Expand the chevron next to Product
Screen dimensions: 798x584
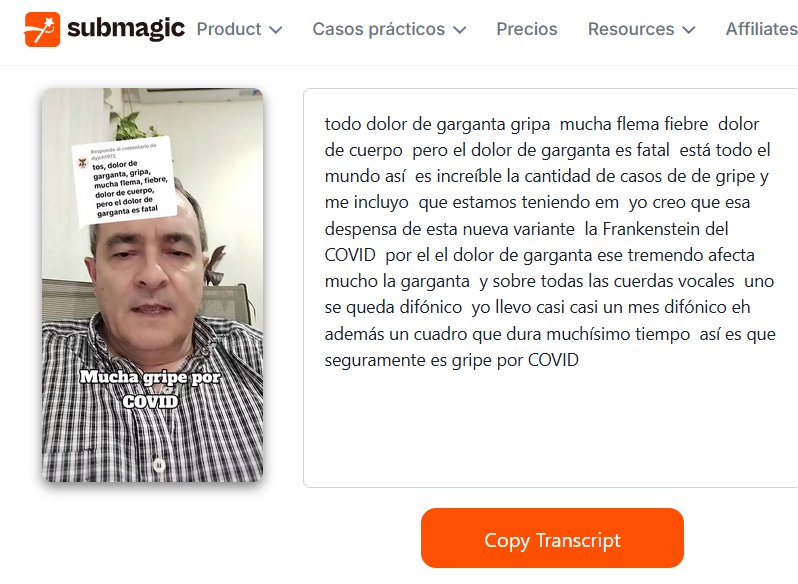tap(276, 30)
